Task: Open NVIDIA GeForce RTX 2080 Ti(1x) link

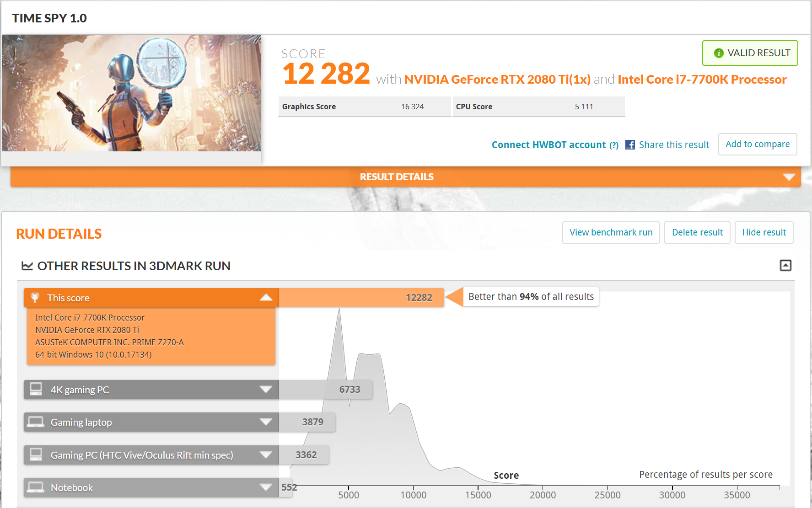Action: coord(497,80)
